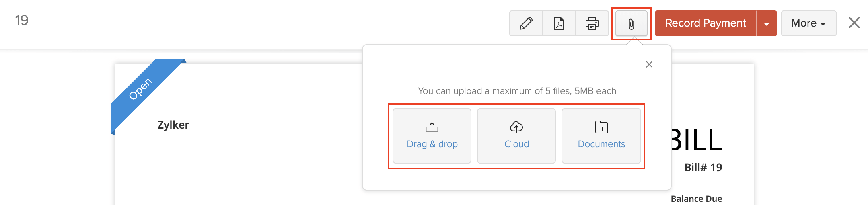Click the printer icon to print bill
This screenshot has height=205, width=868.
(x=592, y=23)
